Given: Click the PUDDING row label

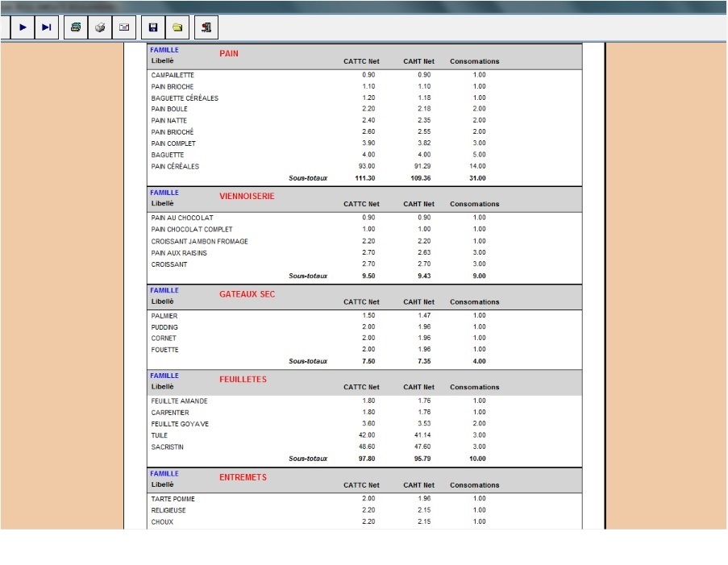Looking at the screenshot, I should click(164, 327).
